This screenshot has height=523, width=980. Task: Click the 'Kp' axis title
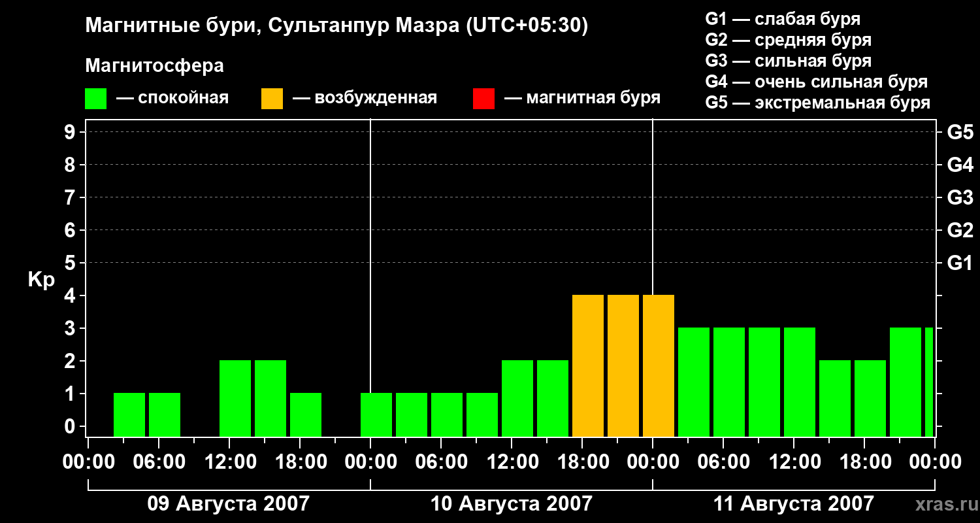pos(41,279)
